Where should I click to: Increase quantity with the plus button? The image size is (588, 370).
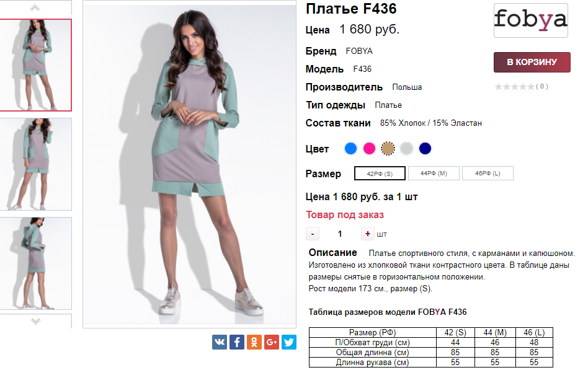tap(367, 234)
